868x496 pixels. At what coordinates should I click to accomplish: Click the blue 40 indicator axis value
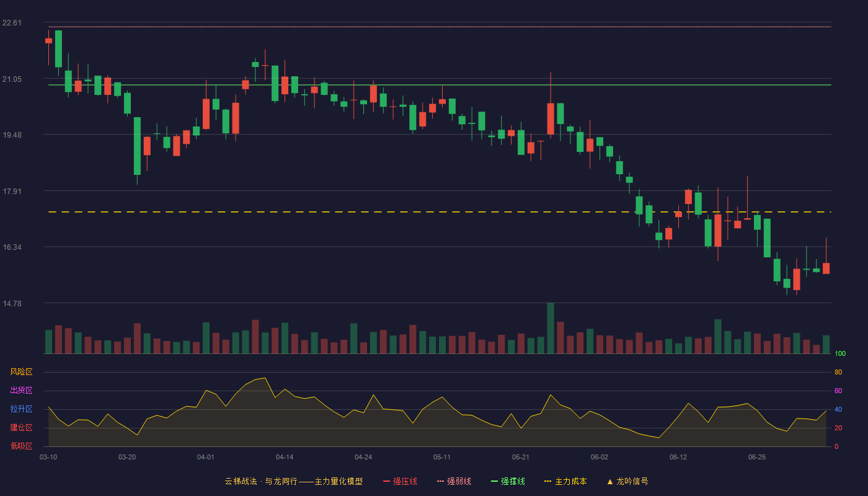point(838,410)
